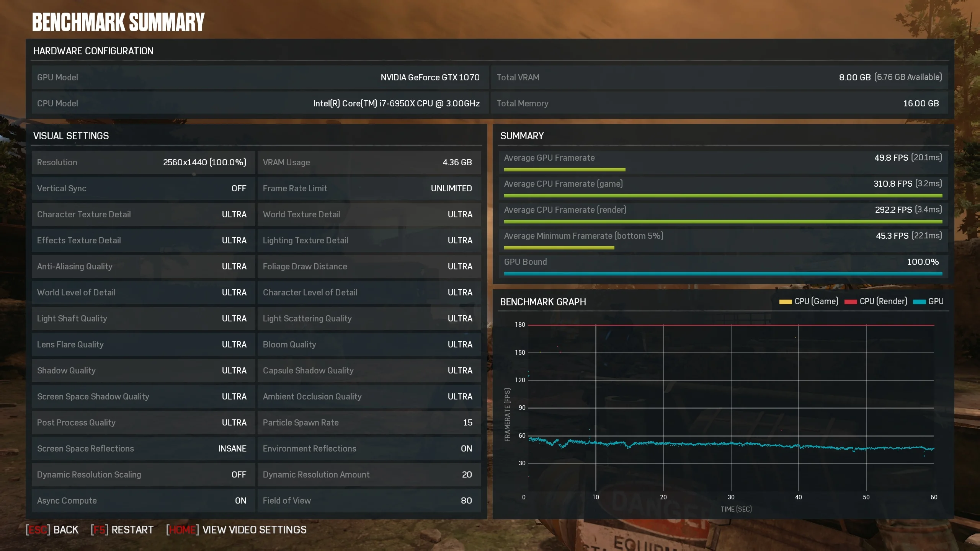Click the Benchmark Graph heading
980x551 pixels.
pyautogui.click(x=543, y=302)
